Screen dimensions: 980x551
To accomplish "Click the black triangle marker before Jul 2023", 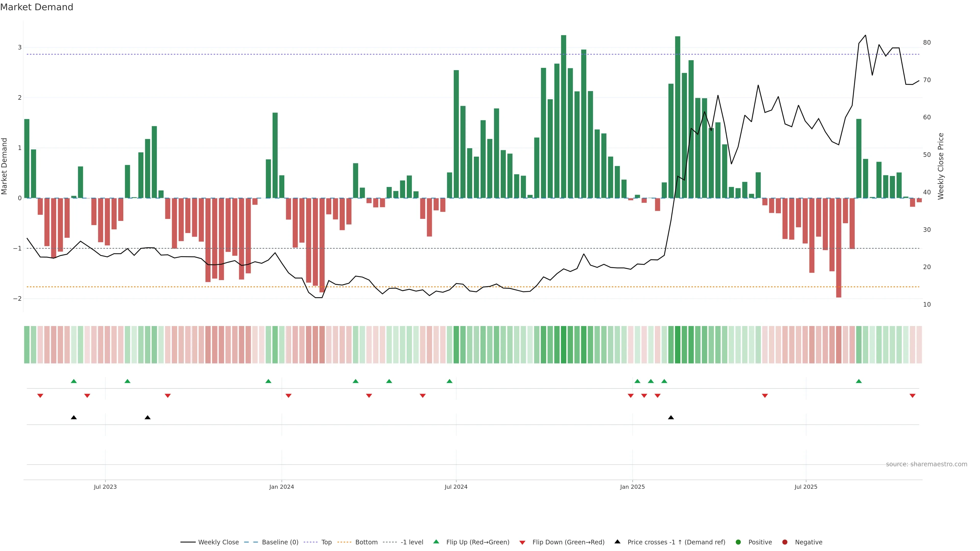I will [x=74, y=418].
